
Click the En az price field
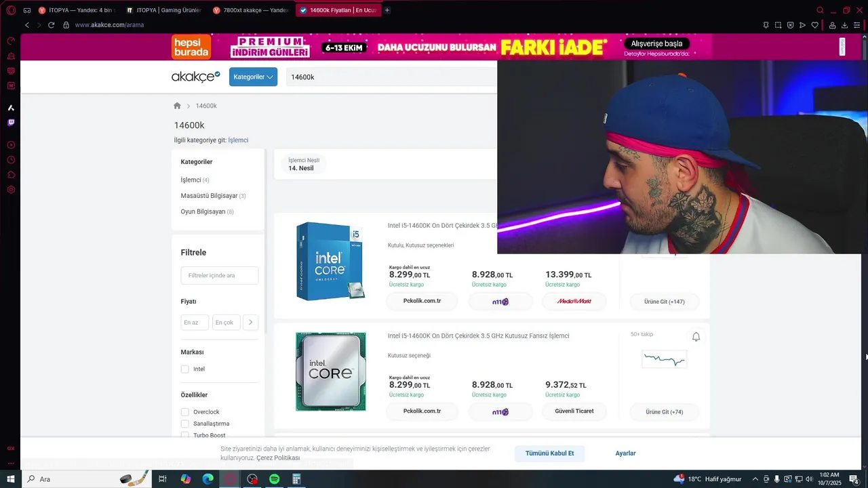[195, 323]
